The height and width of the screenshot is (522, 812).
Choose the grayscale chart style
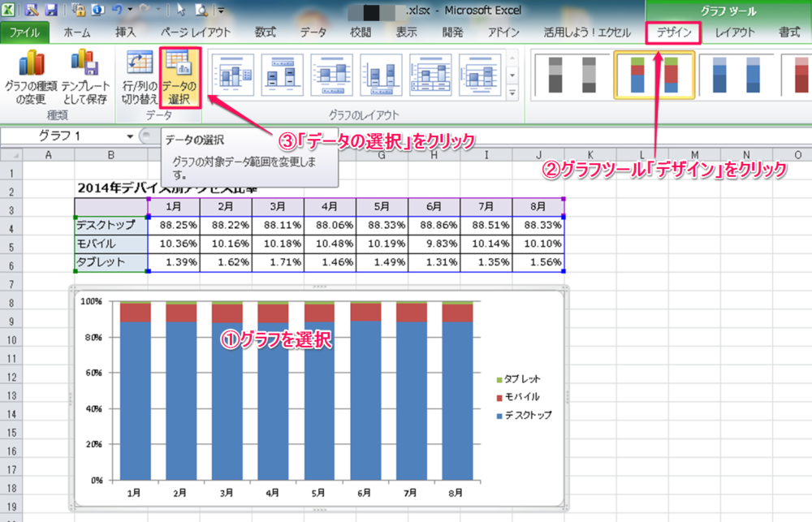566,75
